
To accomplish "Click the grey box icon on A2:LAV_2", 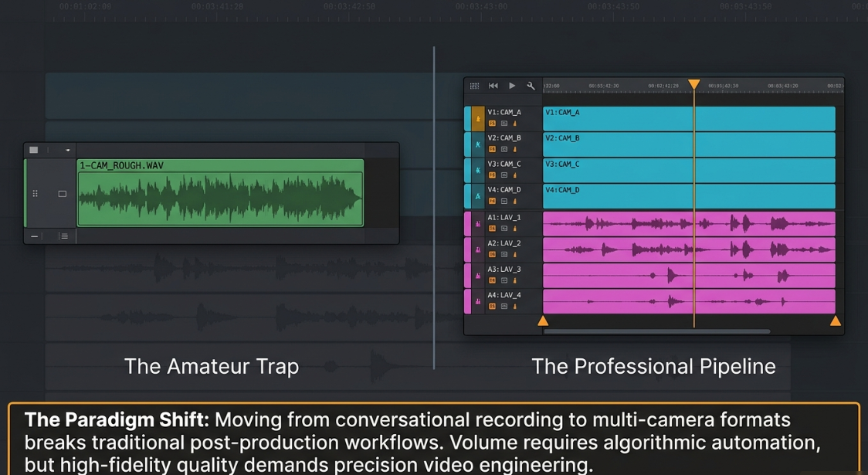I will (x=504, y=255).
